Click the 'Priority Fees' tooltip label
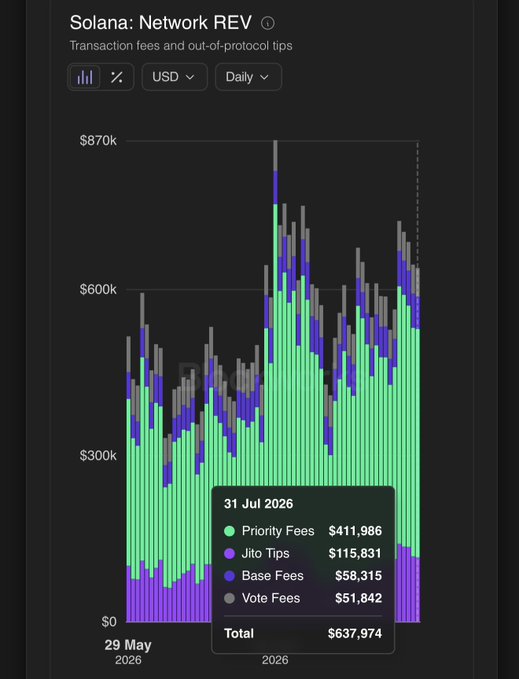519x679 pixels. tap(278, 531)
